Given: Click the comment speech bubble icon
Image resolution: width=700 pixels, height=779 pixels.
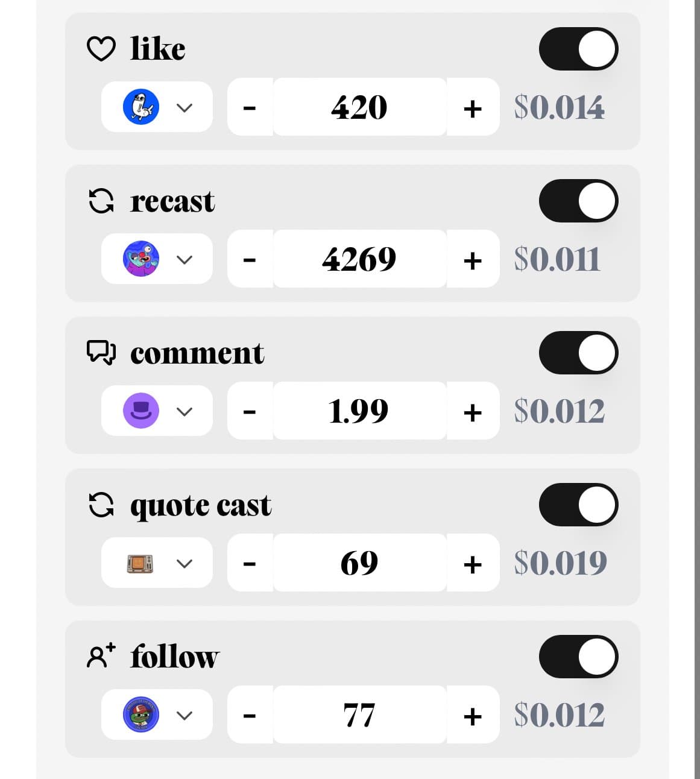Looking at the screenshot, I should [101, 353].
